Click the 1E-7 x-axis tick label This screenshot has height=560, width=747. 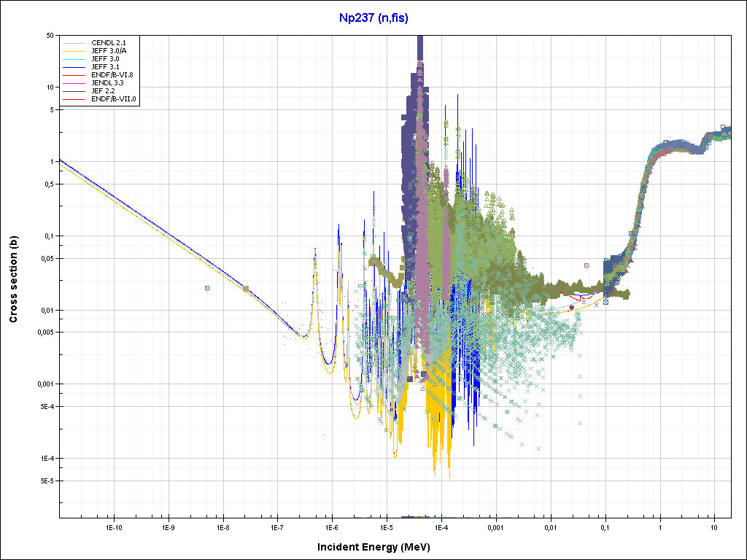pyautogui.click(x=276, y=526)
